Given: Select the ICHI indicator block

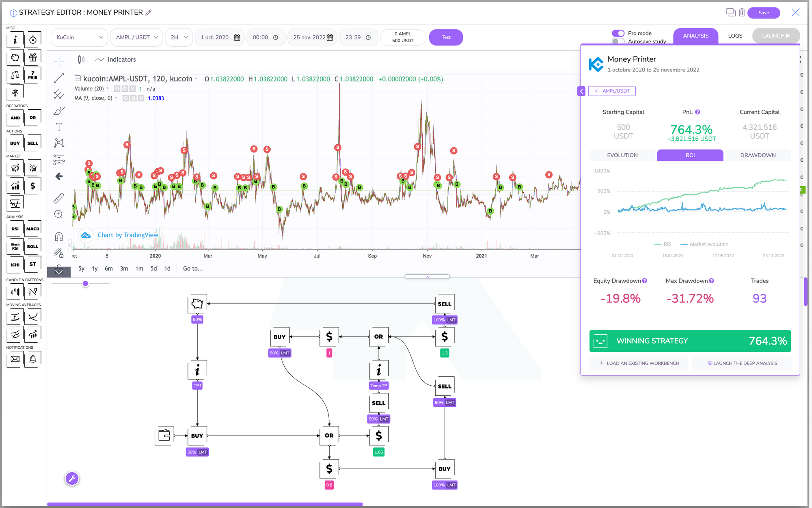Looking at the screenshot, I should (x=15, y=265).
